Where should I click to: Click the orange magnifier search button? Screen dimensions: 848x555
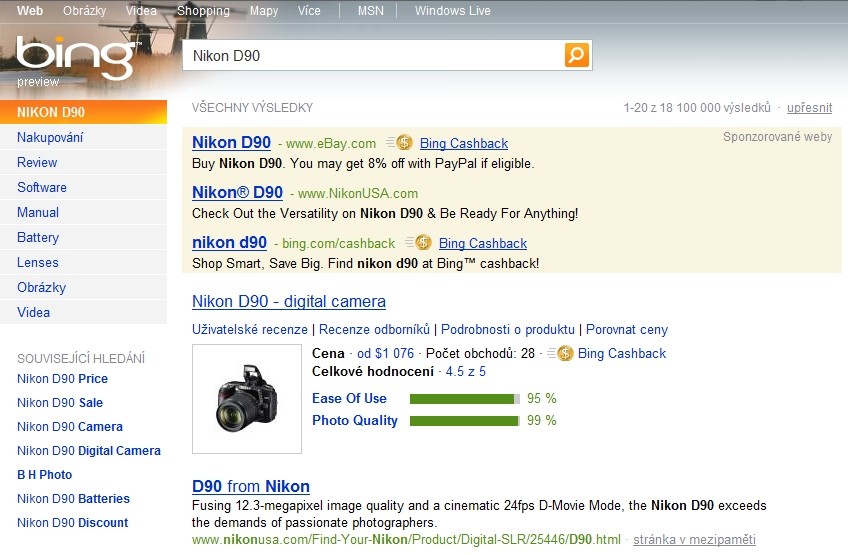click(x=577, y=55)
